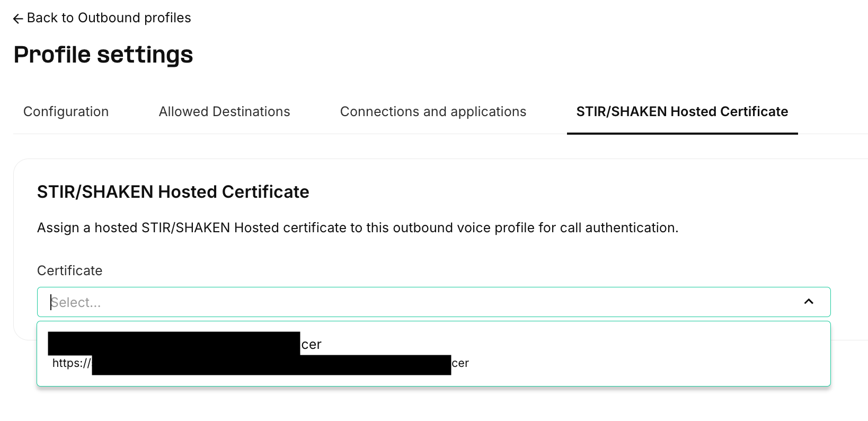Click the https:// certificate URL line

[261, 363]
